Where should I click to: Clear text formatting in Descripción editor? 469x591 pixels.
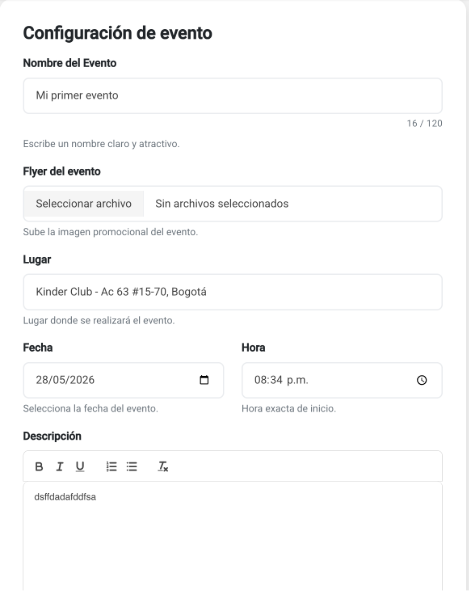tap(163, 467)
